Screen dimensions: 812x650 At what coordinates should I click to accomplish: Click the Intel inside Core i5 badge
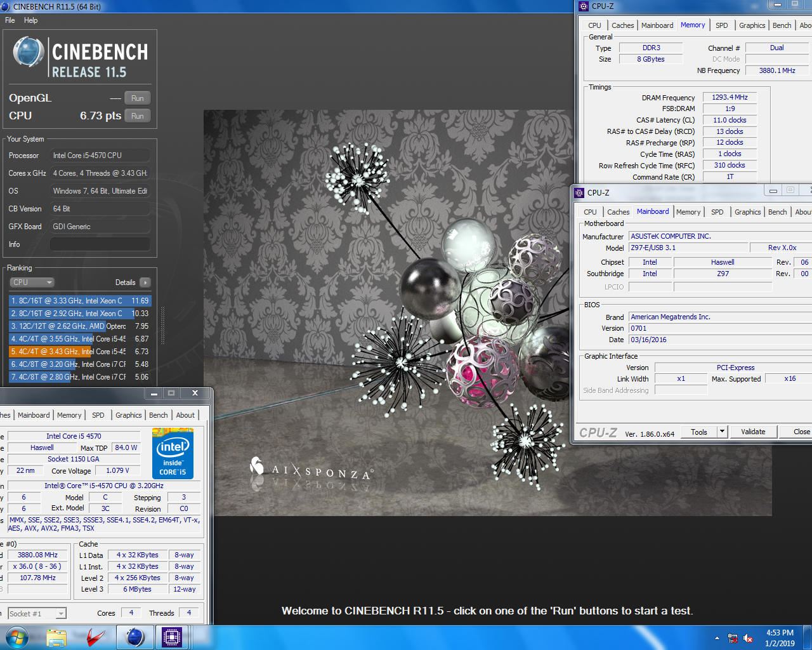173,454
